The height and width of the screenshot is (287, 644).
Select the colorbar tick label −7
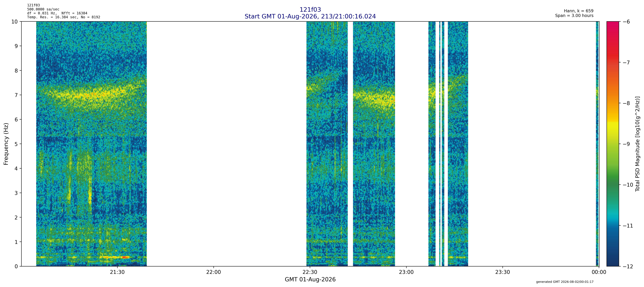pyautogui.click(x=626, y=63)
